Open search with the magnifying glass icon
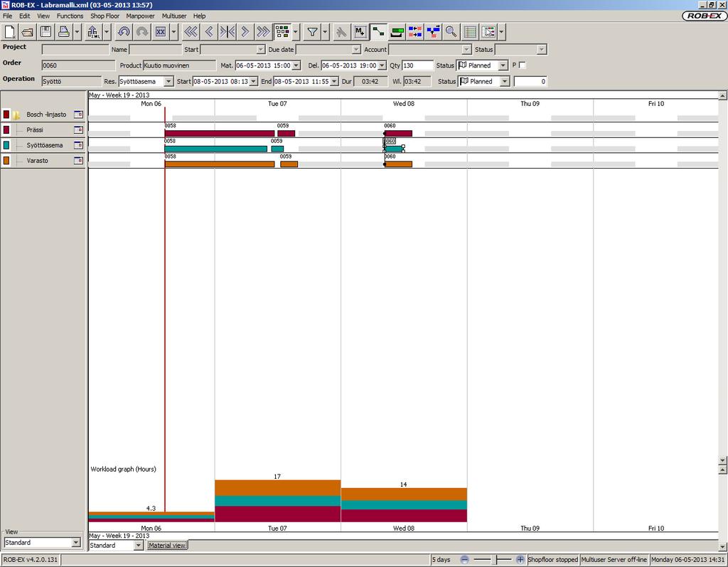 click(451, 31)
